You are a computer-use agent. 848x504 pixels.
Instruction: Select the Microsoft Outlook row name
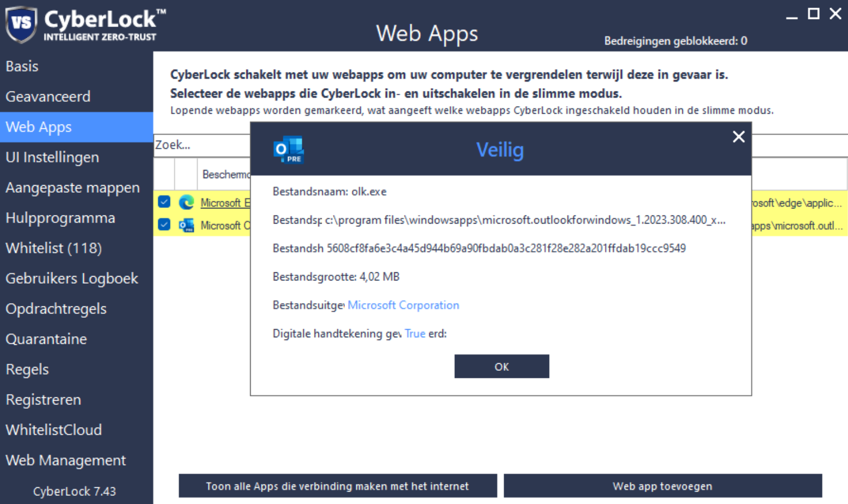[x=225, y=225]
